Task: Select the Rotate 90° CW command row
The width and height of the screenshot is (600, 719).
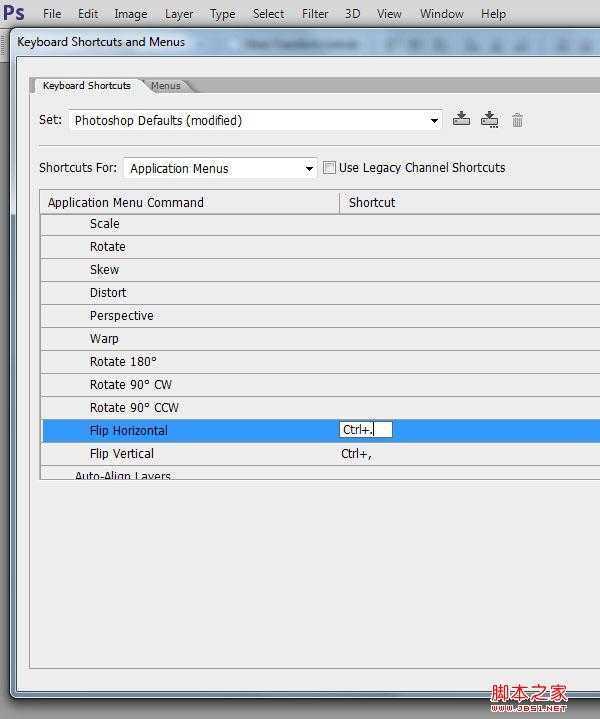Action: (x=320, y=385)
